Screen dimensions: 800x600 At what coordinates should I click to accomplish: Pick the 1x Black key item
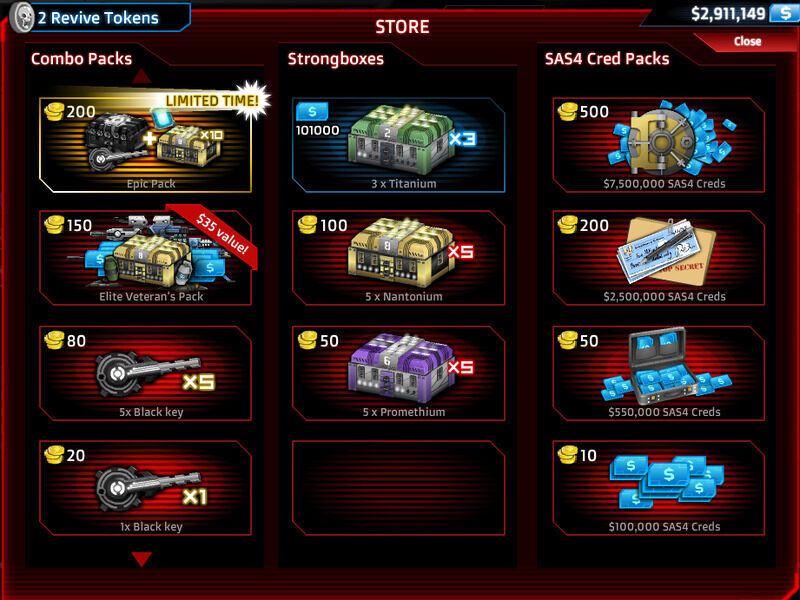point(145,488)
